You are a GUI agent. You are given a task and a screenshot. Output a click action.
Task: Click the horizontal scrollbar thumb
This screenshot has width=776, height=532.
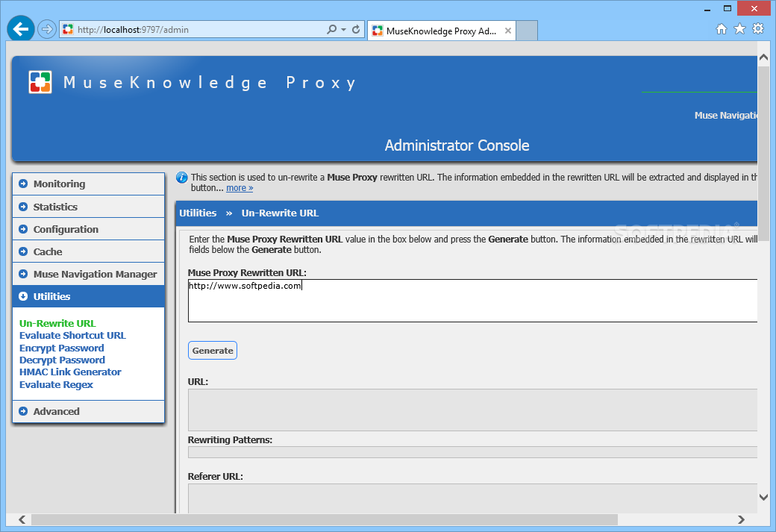coord(325,519)
